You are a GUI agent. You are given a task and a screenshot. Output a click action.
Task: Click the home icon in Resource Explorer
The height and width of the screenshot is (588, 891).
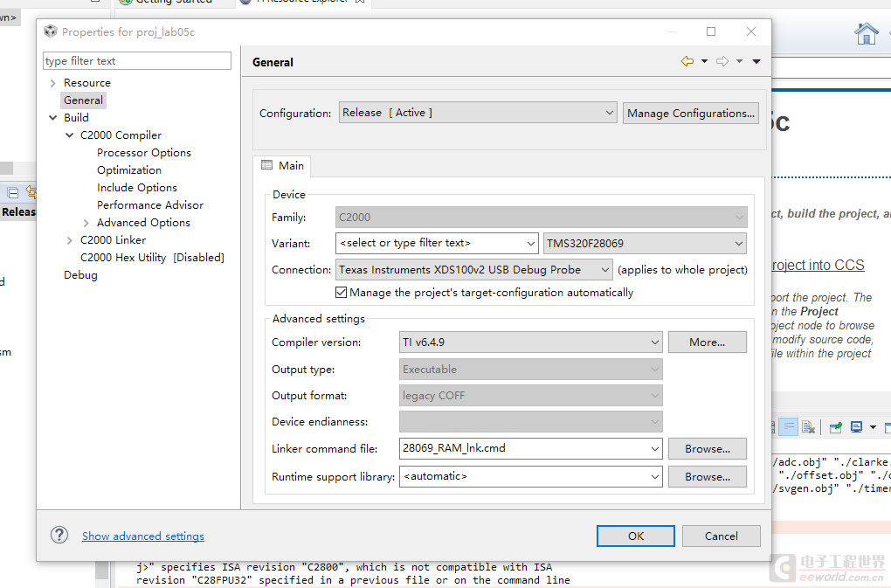(x=866, y=33)
